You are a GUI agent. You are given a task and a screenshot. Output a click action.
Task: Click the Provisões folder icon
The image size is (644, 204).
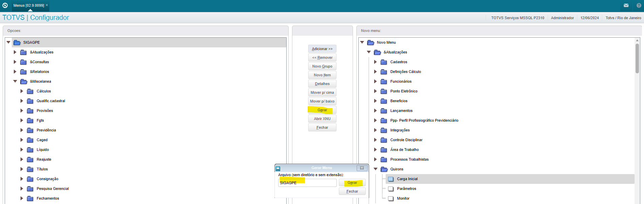coord(30,111)
